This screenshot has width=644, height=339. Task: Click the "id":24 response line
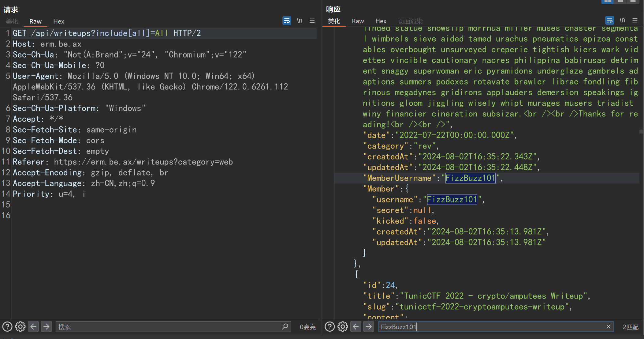[x=380, y=285]
